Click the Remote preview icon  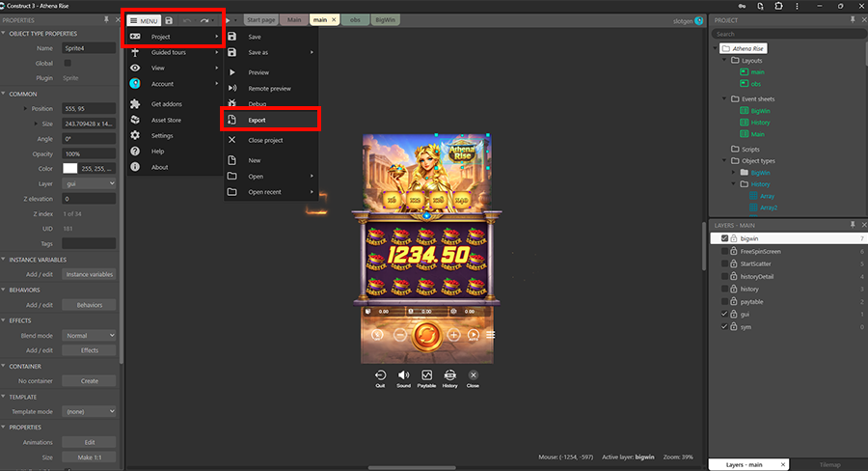pos(231,89)
